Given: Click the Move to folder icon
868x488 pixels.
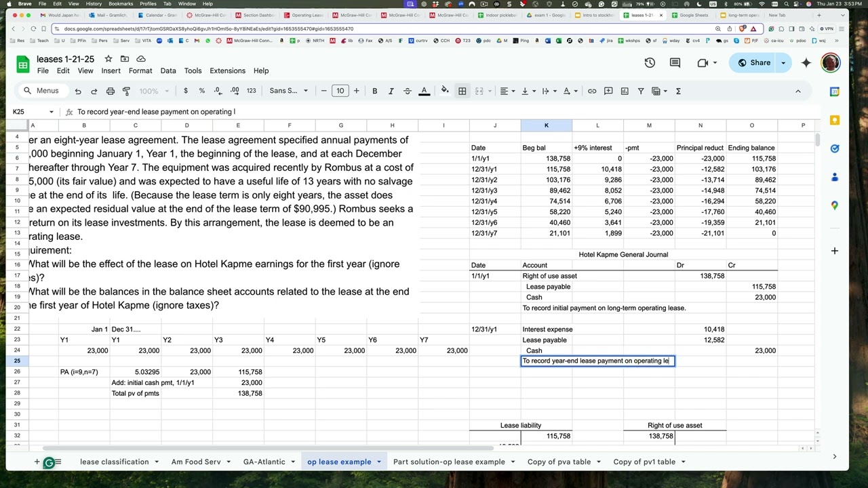Looking at the screenshot, I should (125, 59).
